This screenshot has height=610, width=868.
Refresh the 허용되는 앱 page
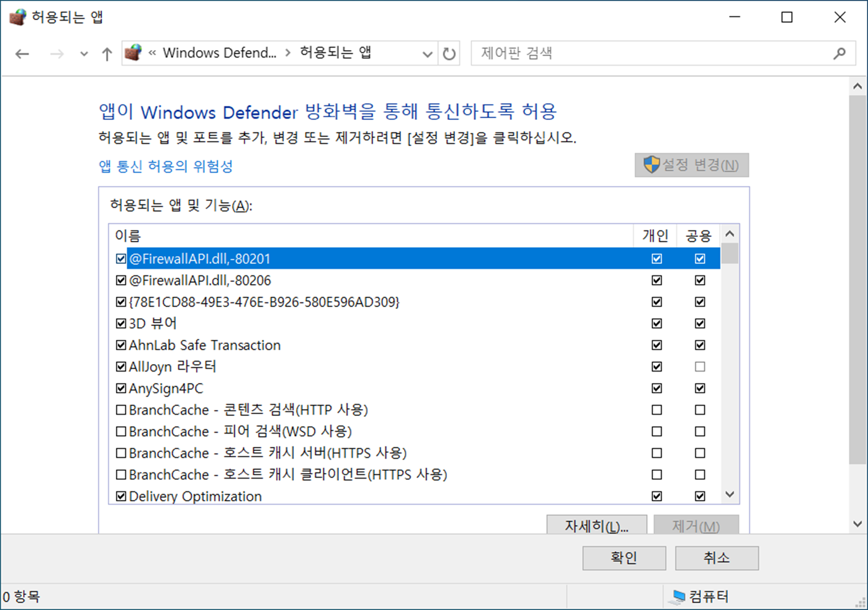click(x=449, y=54)
